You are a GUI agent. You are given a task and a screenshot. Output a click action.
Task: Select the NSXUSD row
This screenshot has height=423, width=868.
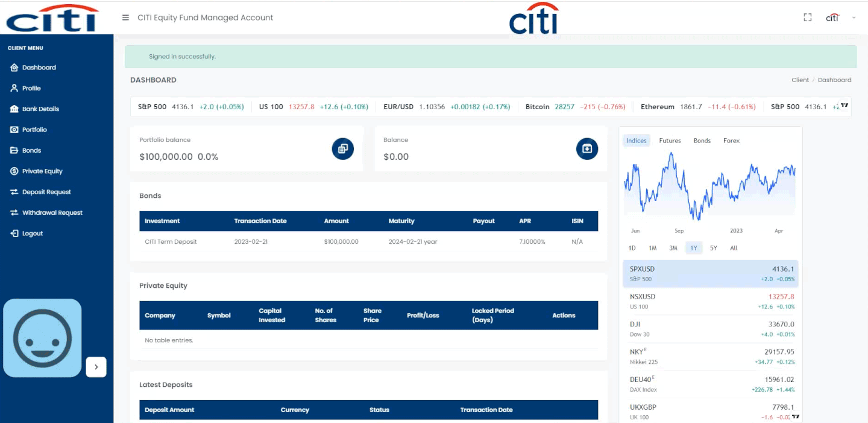711,302
